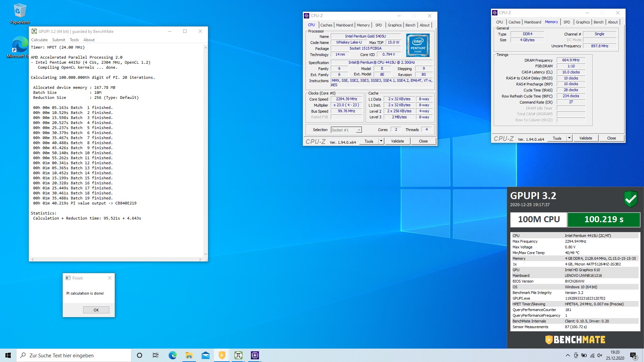Viewport: 644px width, 362px height.
Task: Switch to BenchMate shield taskbar icon
Action: click(x=222, y=355)
